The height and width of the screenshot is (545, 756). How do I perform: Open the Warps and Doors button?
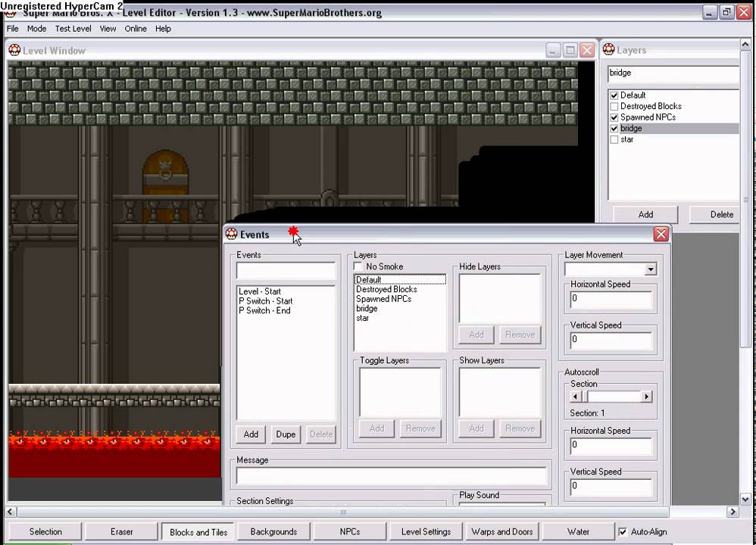[502, 531]
